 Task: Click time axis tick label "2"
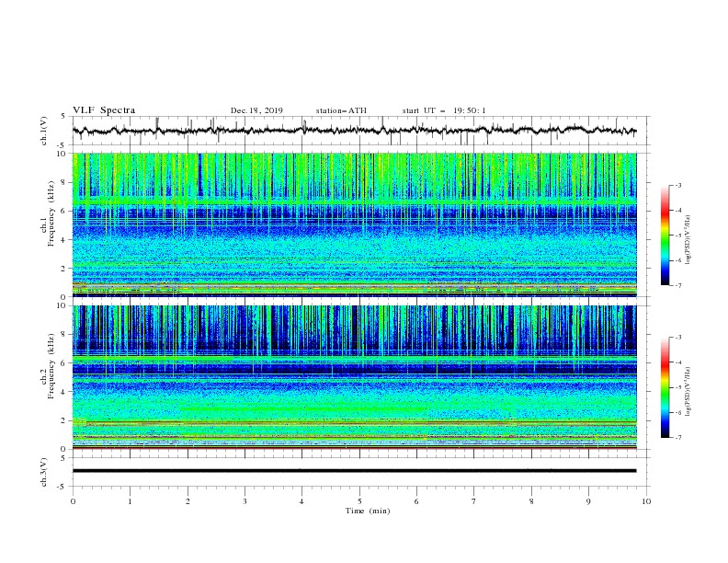tap(188, 501)
